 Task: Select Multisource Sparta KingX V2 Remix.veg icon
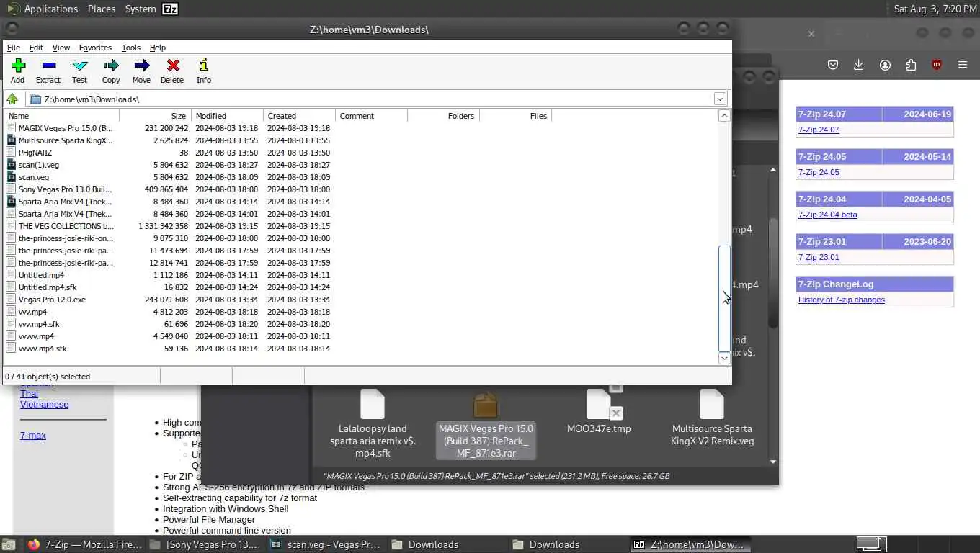click(x=712, y=418)
